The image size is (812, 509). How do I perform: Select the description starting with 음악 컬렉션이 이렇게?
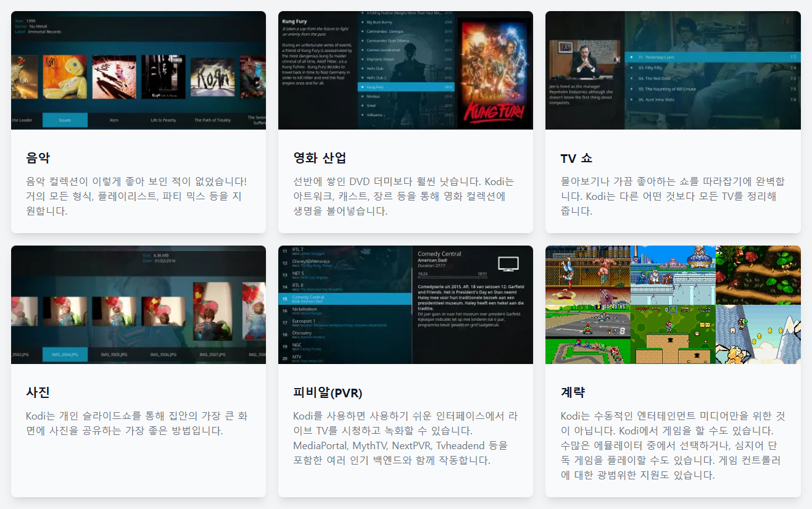pyautogui.click(x=138, y=196)
